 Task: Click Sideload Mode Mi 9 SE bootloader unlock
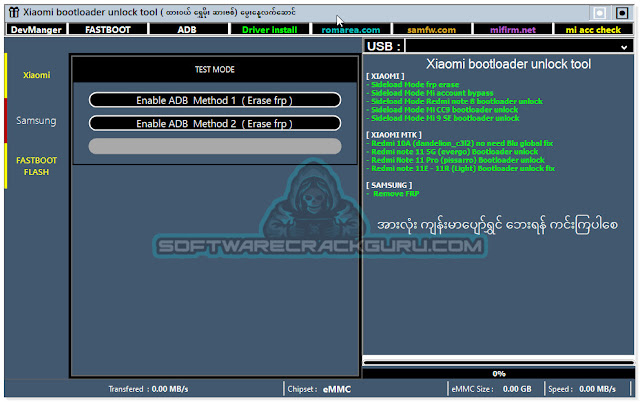click(443, 118)
